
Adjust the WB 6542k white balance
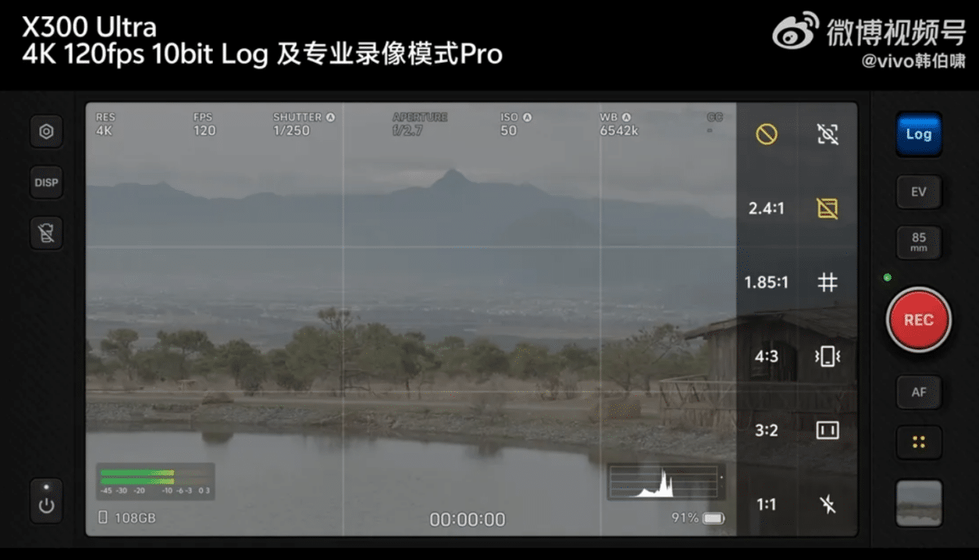click(618, 124)
